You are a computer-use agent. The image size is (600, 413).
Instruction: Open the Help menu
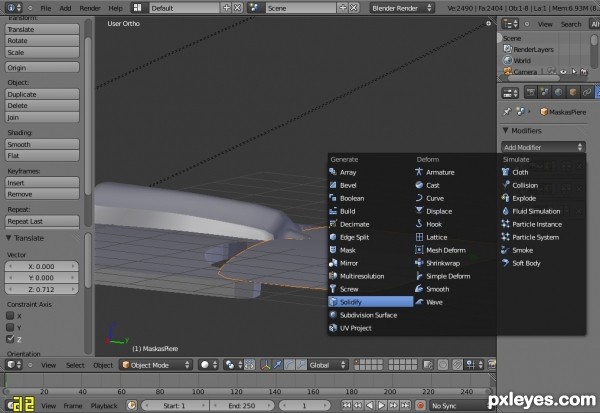pos(116,8)
